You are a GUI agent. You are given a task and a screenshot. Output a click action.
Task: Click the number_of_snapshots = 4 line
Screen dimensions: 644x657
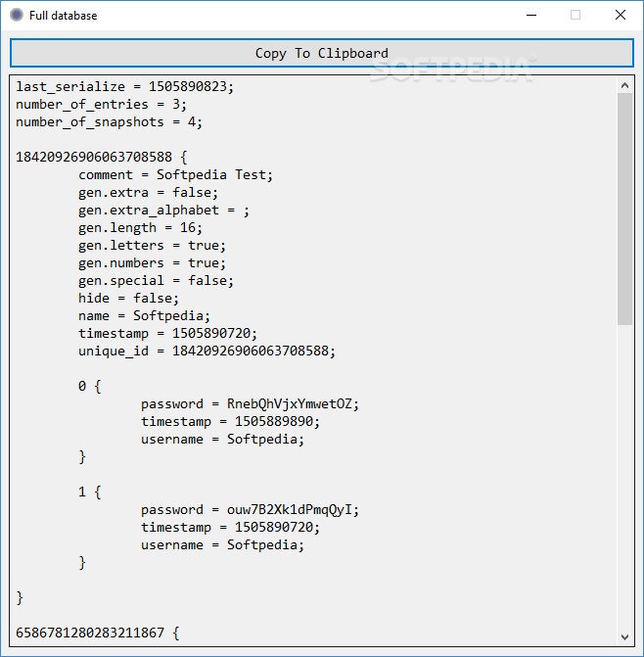click(x=109, y=121)
